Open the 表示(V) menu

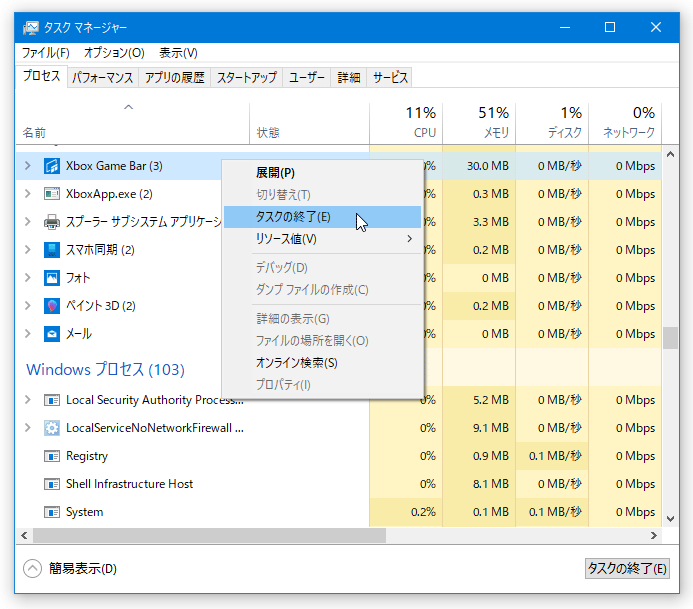point(178,53)
